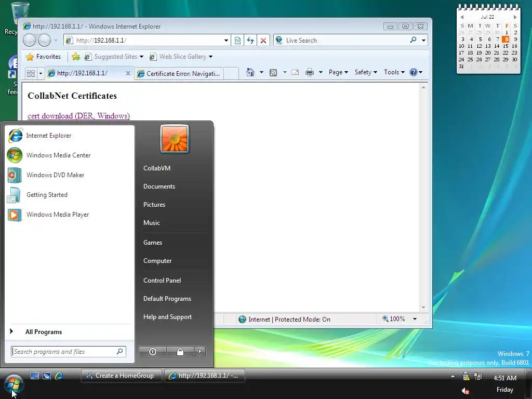Open Default Programs from Start menu
Screen dimensions: 532x399
click(167, 299)
